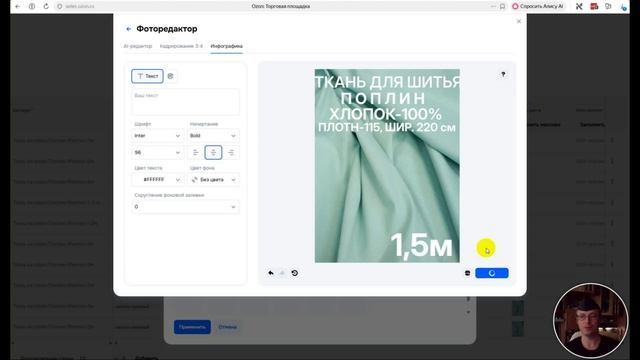This screenshot has width=640, height=360.
Task: Click the round dark icon beside the blue button
Action: pyautogui.click(x=467, y=273)
